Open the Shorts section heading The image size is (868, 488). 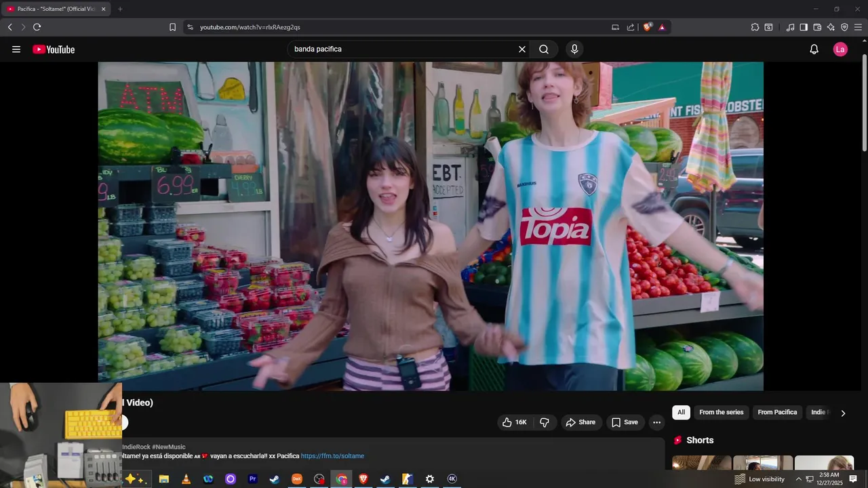(693, 441)
